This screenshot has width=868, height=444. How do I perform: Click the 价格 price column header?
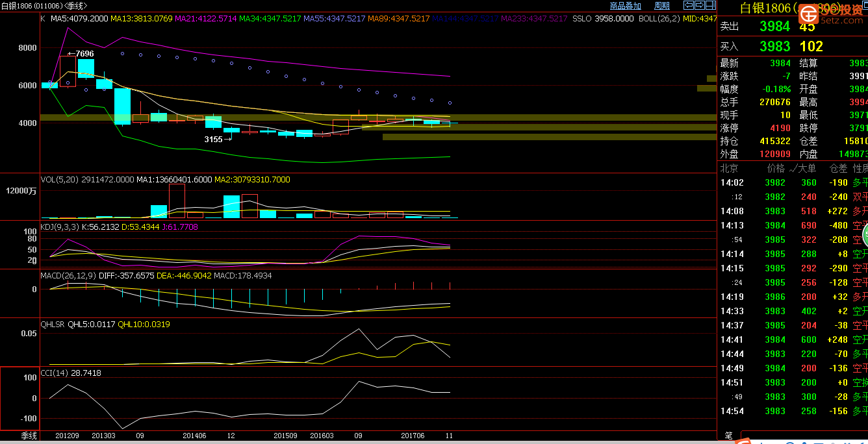[x=776, y=168]
